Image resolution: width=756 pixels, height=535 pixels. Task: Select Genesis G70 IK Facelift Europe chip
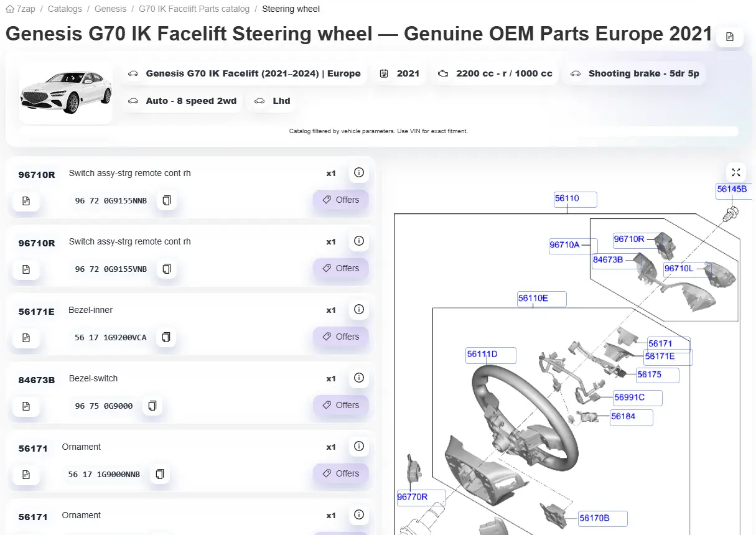point(245,73)
